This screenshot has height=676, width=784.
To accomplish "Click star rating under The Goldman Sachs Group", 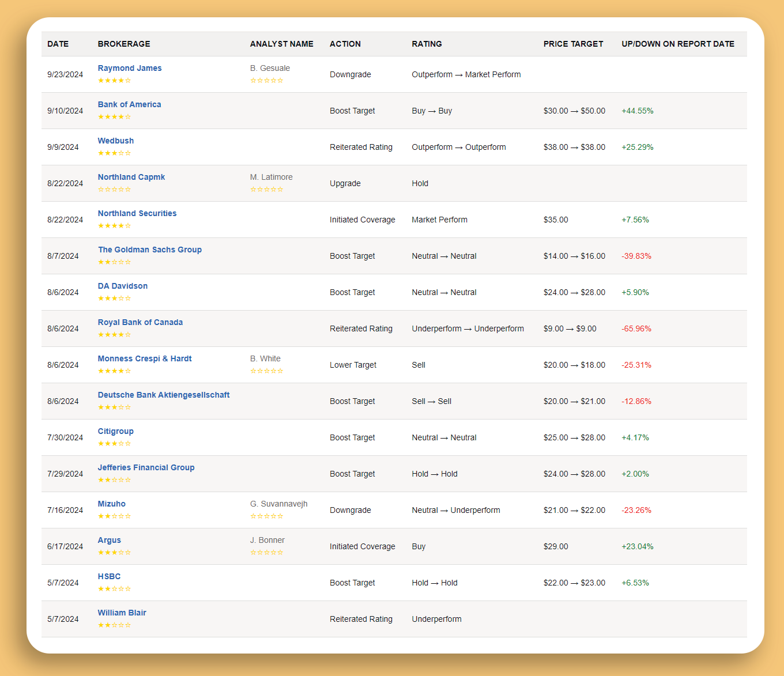I will 115,262.
